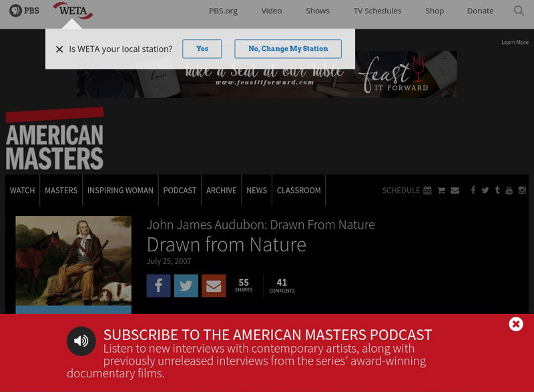The width and height of the screenshot is (534, 392).
Task: Confirm WETA with the Yes button
Action: (202, 49)
